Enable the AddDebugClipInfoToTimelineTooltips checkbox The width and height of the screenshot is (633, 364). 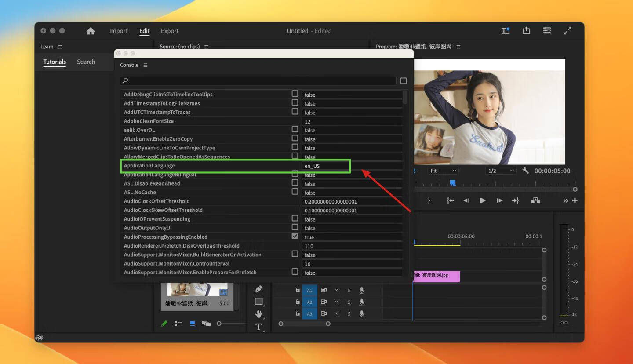point(295,94)
